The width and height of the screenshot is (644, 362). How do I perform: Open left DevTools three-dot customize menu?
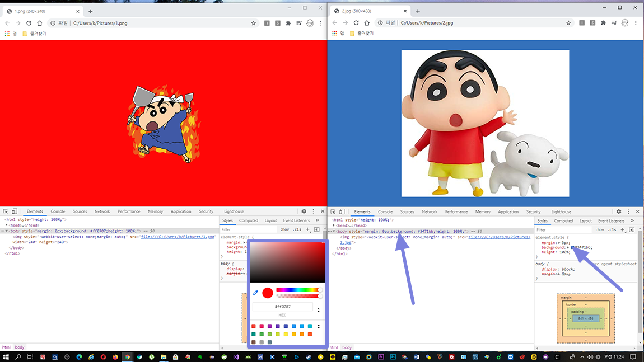[314, 211]
